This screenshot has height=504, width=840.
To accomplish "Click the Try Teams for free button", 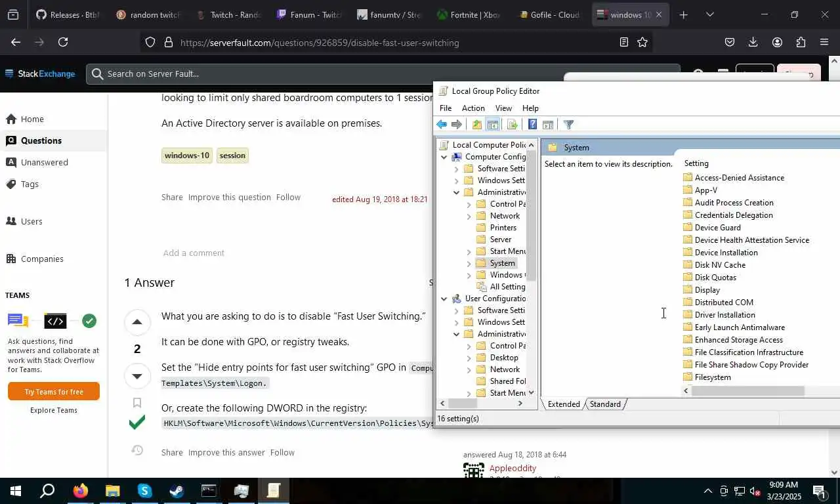I will (x=54, y=391).
